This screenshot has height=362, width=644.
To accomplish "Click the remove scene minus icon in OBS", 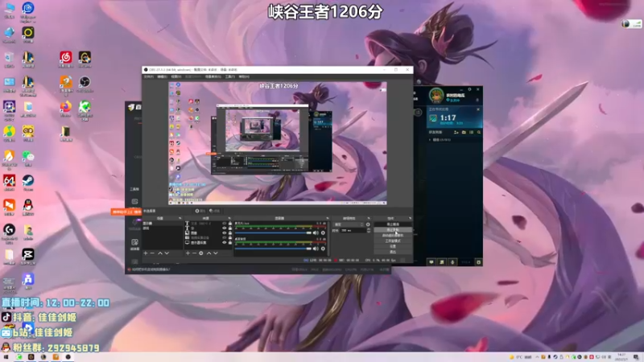I will pyautogui.click(x=152, y=253).
